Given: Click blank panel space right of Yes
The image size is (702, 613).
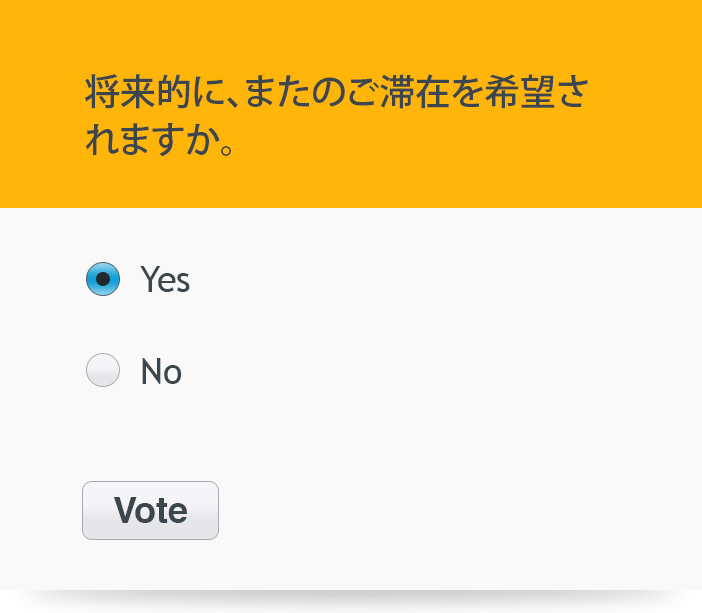Looking at the screenshot, I should [x=450, y=280].
